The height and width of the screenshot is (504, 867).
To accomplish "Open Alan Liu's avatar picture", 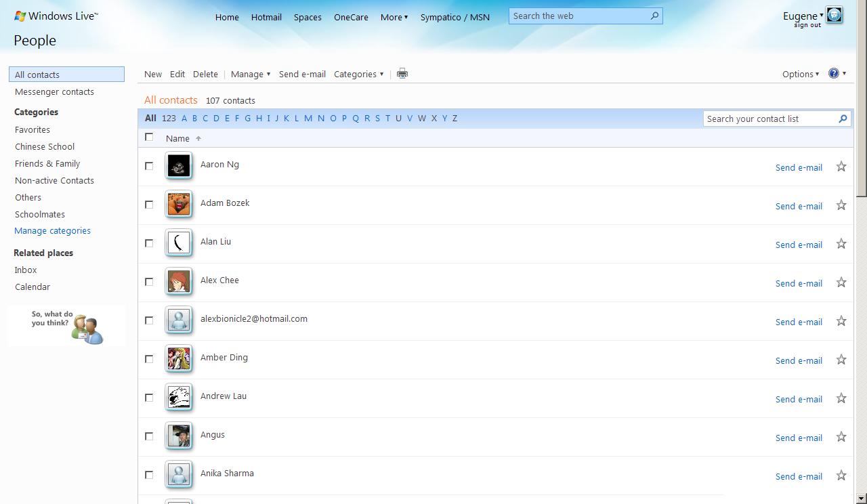I will pos(179,243).
